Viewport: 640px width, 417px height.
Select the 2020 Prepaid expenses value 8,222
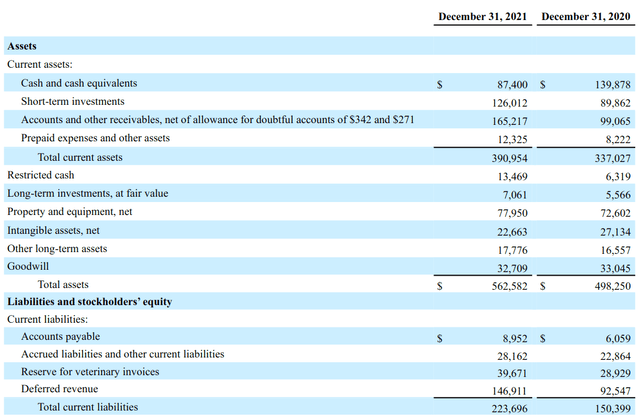613,138
